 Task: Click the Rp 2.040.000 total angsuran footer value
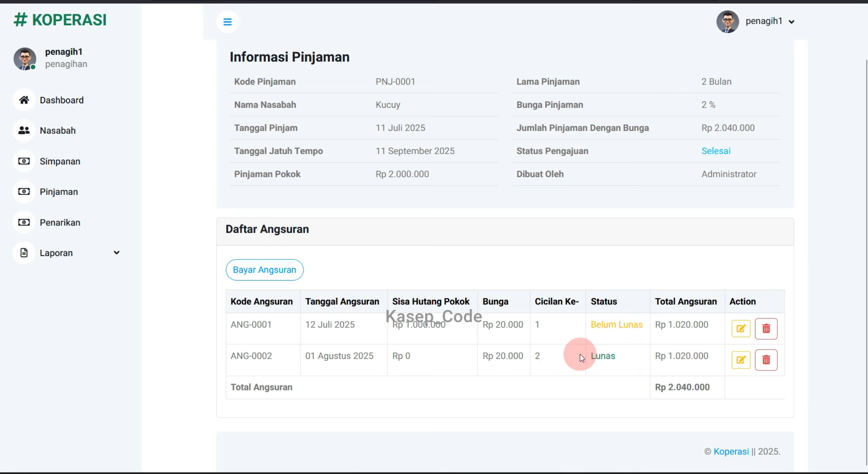point(682,387)
